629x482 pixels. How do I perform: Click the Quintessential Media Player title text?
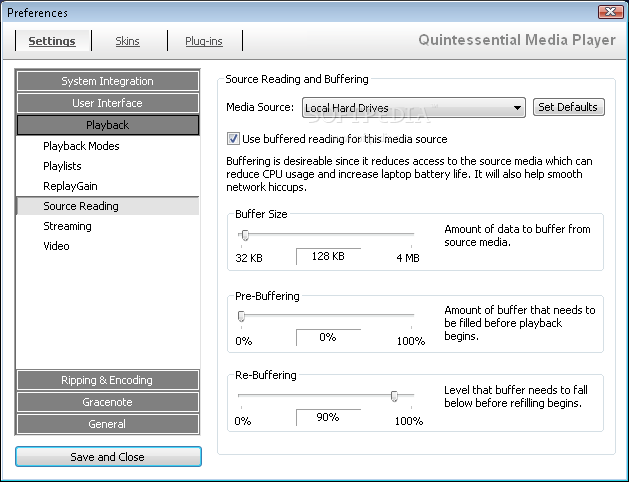(517, 40)
